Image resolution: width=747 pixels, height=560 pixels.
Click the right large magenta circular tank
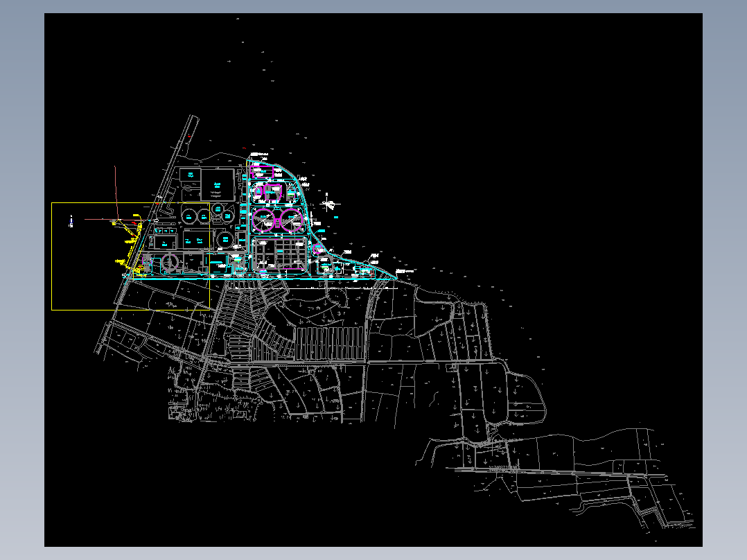[291, 220]
